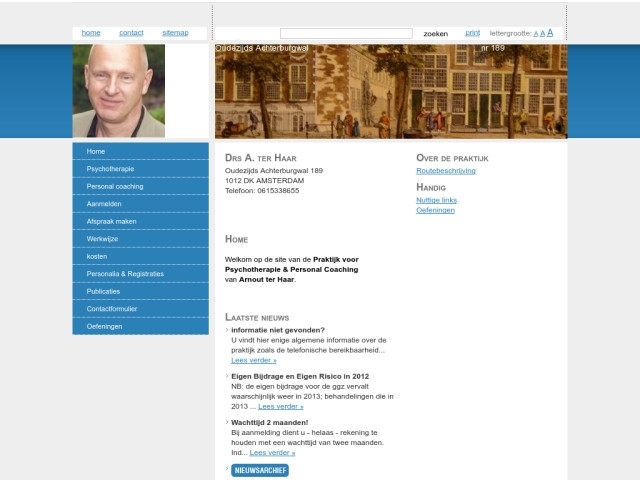Open Psychotherapie in the sidebar menu
Screen dimensions: 640x480
140,169
